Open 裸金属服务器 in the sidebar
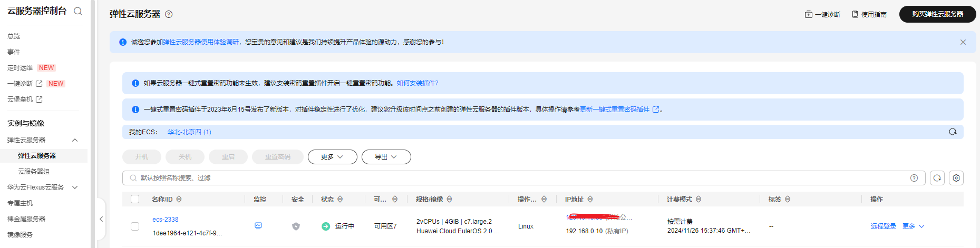Image resolution: width=980 pixels, height=248 pixels. [x=26, y=219]
